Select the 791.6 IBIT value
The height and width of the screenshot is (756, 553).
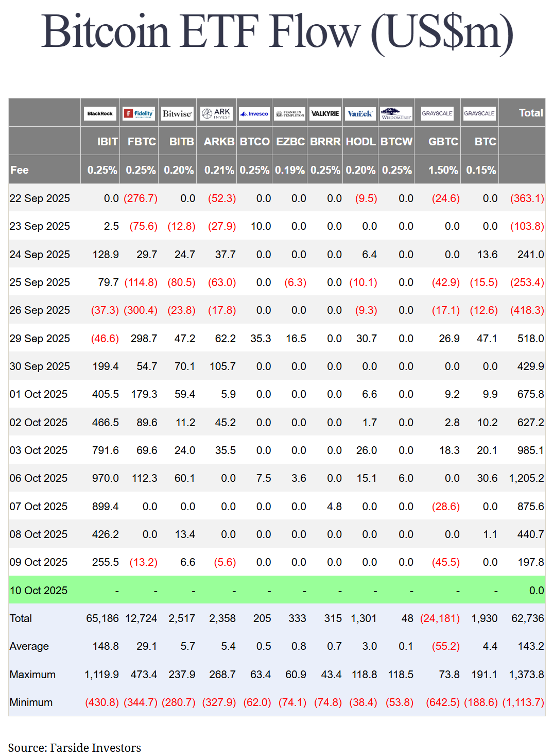pyautogui.click(x=106, y=450)
